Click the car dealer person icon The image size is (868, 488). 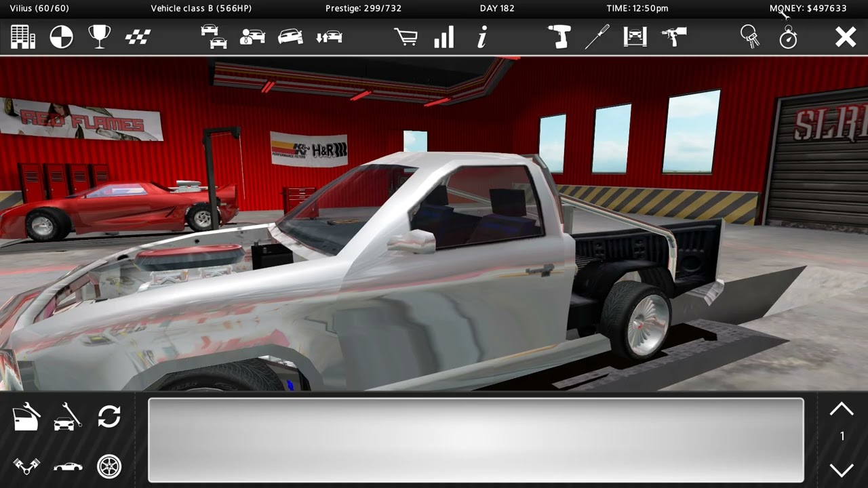tap(252, 37)
